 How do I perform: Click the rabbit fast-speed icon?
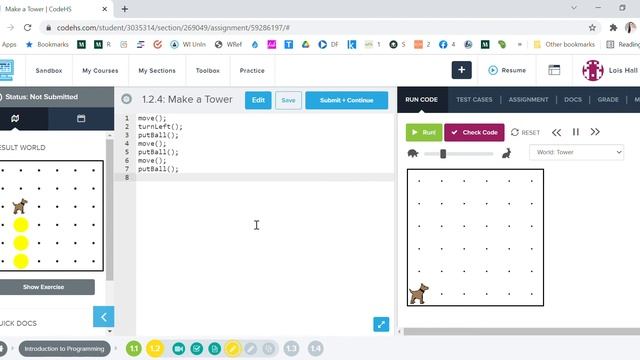click(x=506, y=153)
